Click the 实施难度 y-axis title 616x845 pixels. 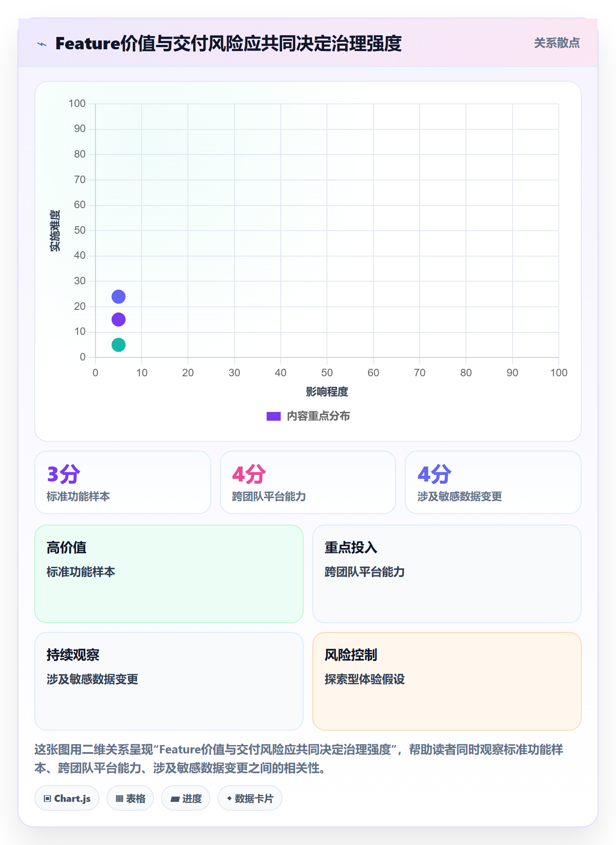[x=55, y=231]
